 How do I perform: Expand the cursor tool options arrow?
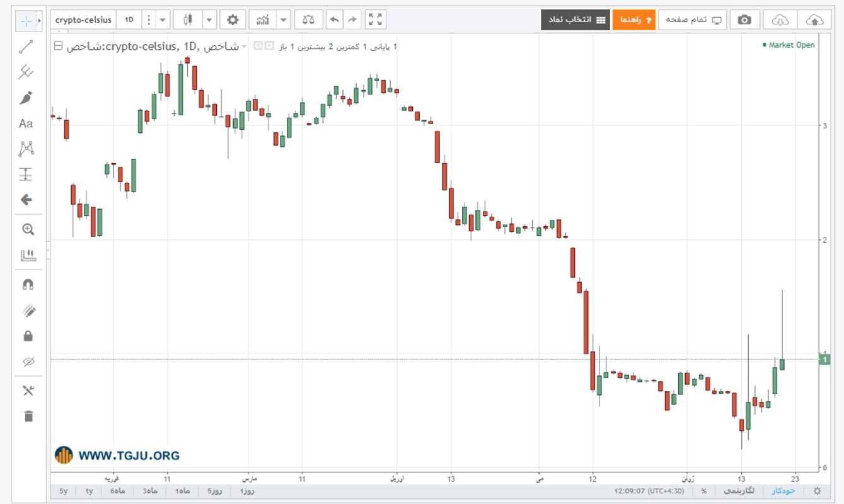point(39,21)
